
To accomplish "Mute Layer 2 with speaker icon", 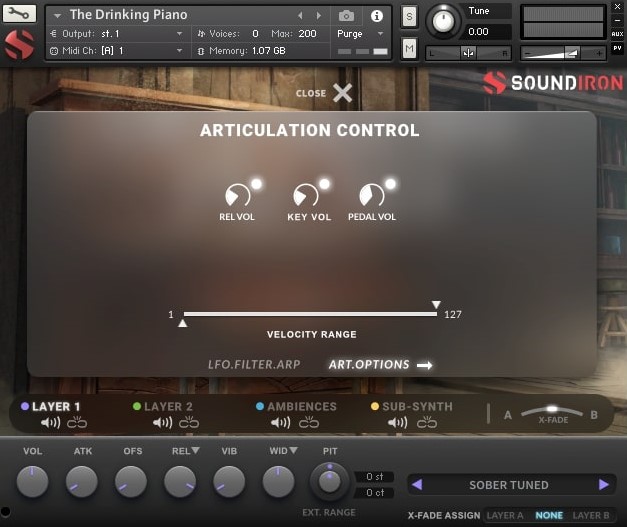I will [x=162, y=423].
